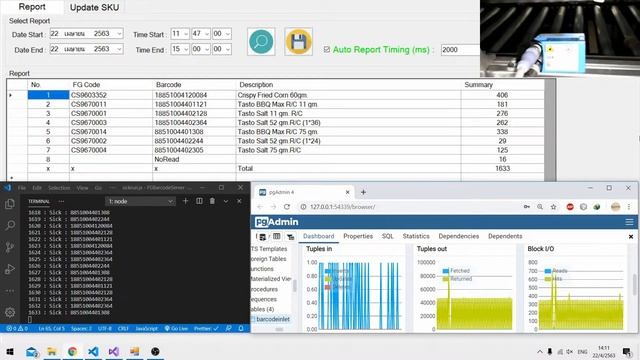Open new browser tab with plus button
This screenshot has width=640, height=360.
pyautogui.click(x=363, y=192)
